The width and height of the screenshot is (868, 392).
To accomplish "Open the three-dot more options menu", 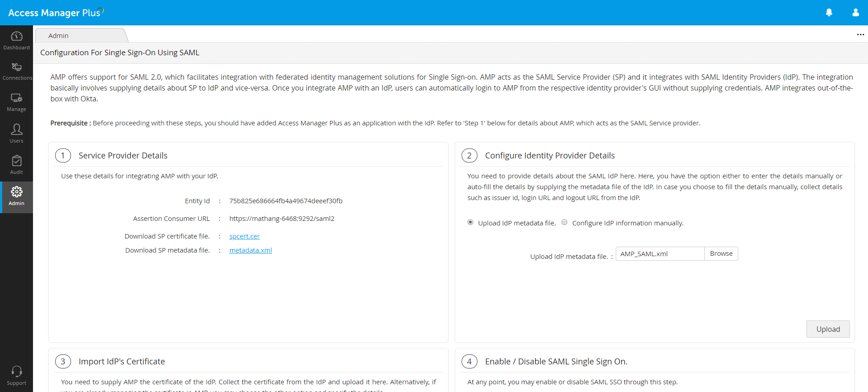I will [x=860, y=34].
